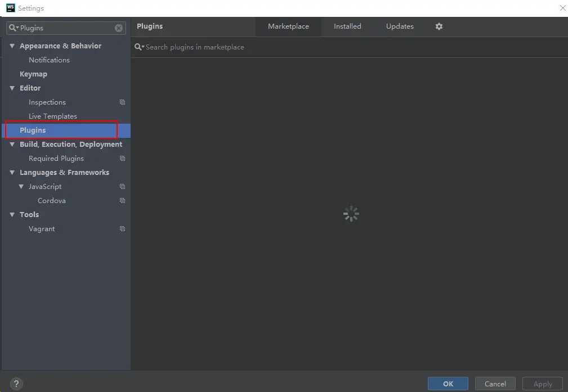The width and height of the screenshot is (568, 392).
Task: Select the Editor category label
Action: pyautogui.click(x=30, y=88)
